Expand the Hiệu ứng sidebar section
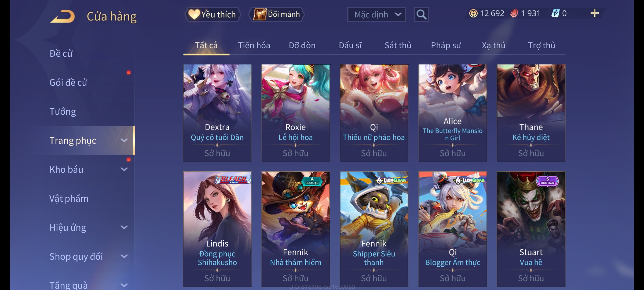 (x=124, y=227)
